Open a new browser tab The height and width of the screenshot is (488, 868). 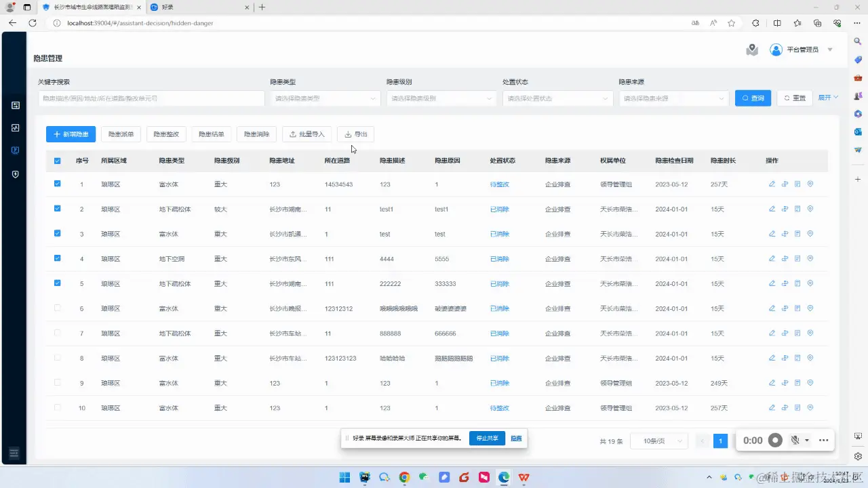[x=262, y=7]
